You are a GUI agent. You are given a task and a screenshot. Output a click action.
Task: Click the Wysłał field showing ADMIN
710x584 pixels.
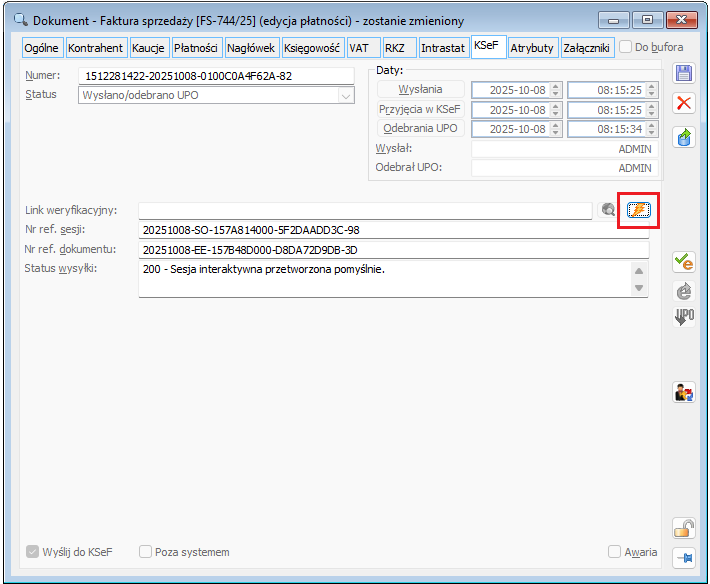pyautogui.click(x=564, y=149)
